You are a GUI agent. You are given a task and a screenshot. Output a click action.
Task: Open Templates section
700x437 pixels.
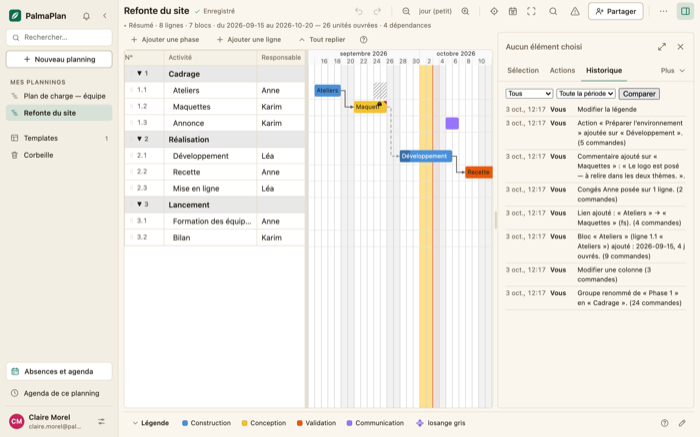pyautogui.click(x=59, y=138)
